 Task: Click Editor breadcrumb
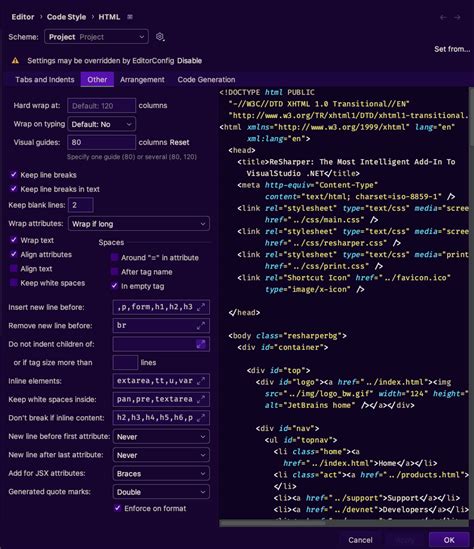click(23, 17)
